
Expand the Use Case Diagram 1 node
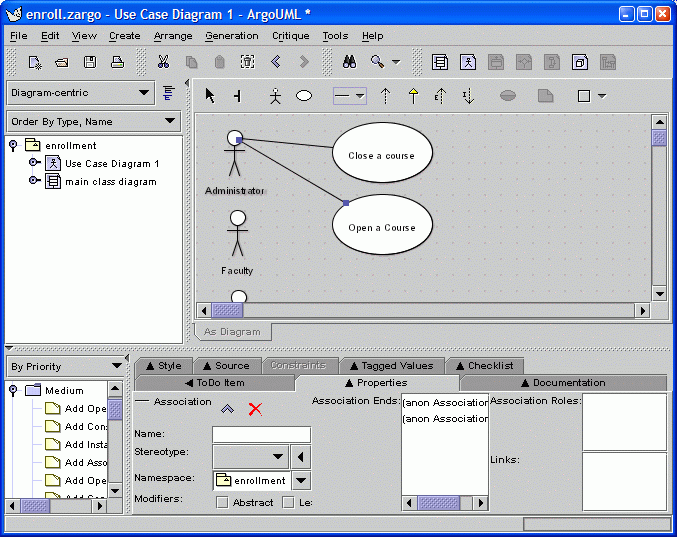34,163
